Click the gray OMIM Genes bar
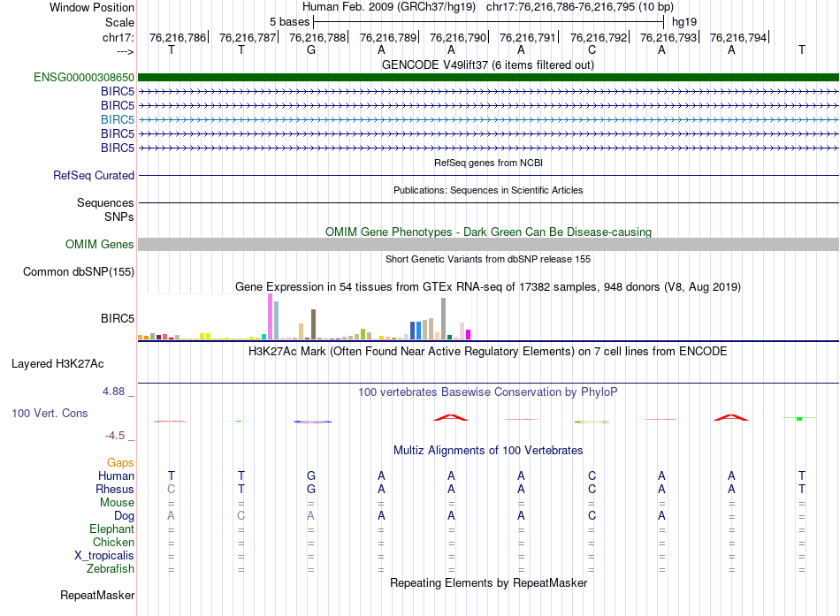Viewport: 840px width, 616px height. 488,244
